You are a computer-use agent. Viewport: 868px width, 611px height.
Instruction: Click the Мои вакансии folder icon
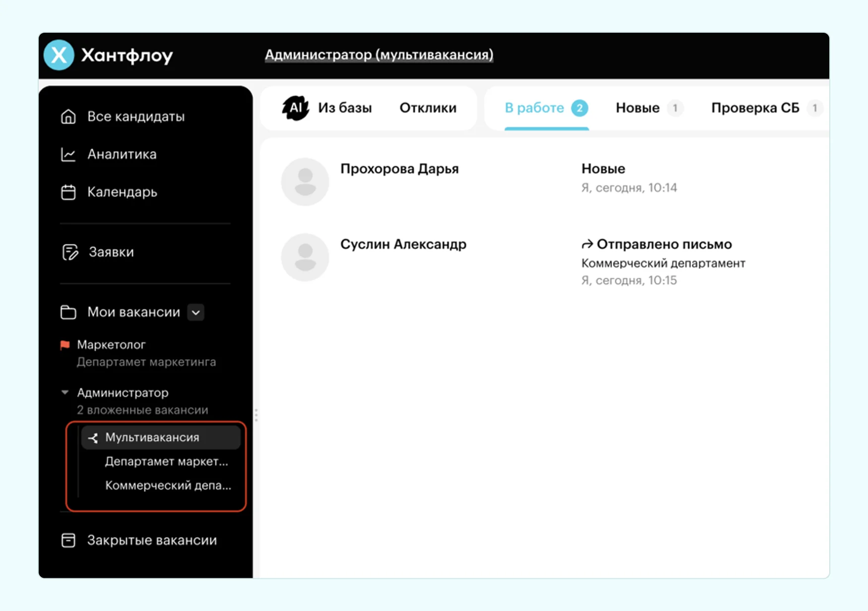[68, 312]
